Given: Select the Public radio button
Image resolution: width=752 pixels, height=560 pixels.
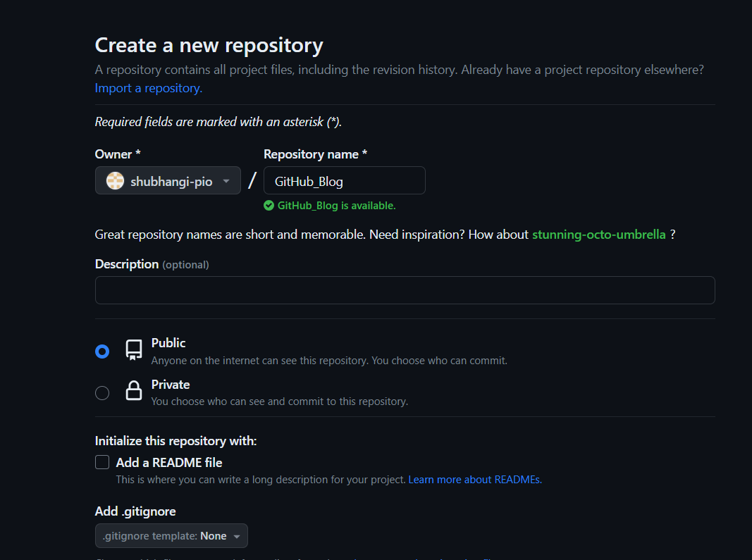Looking at the screenshot, I should pos(102,351).
